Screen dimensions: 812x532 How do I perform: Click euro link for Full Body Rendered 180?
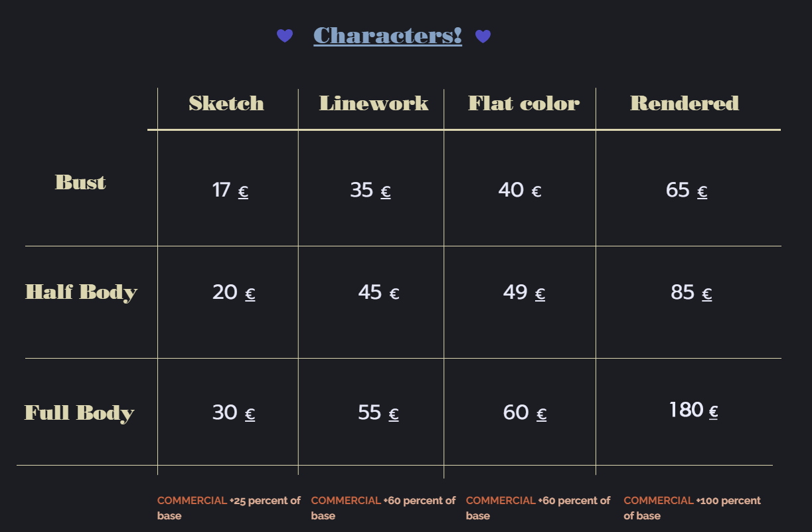(x=714, y=412)
